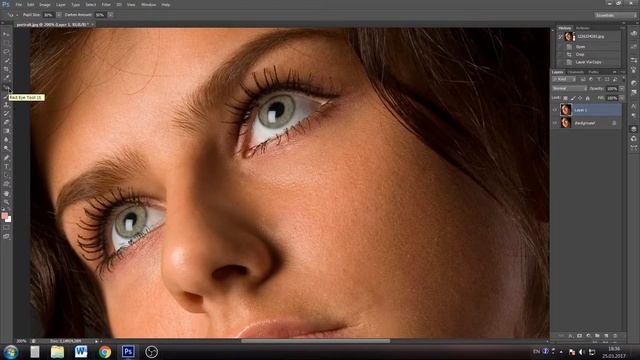Click the Create new group folder icon
Viewport: 640px width, 360px height.
click(597, 336)
